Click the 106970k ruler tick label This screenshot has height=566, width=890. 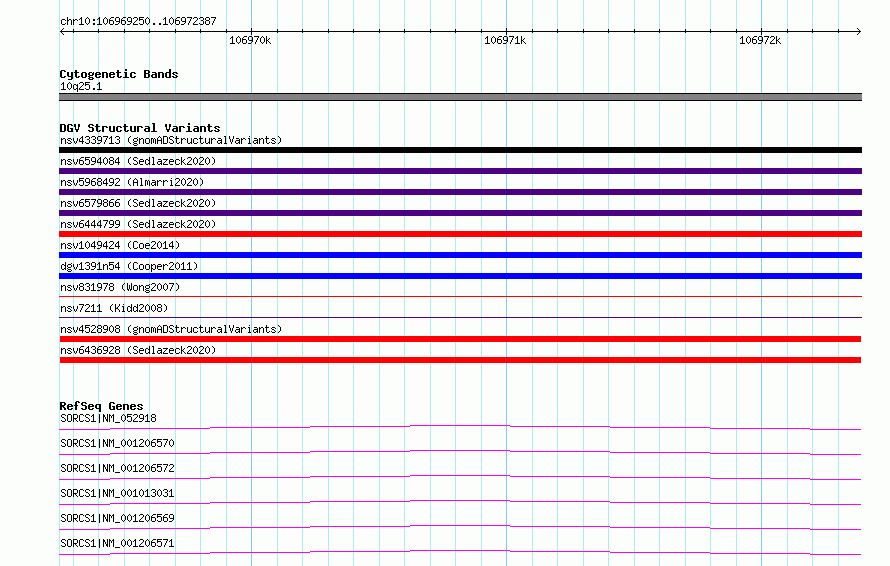250,40
